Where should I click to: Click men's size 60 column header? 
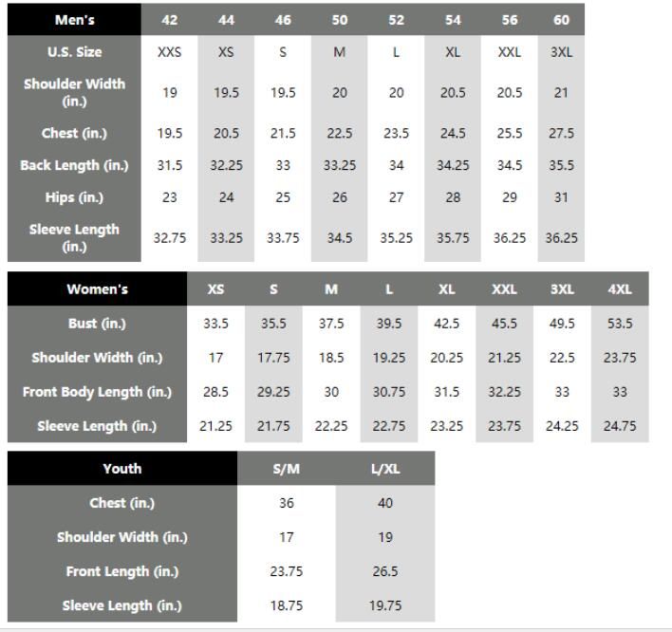(561, 20)
